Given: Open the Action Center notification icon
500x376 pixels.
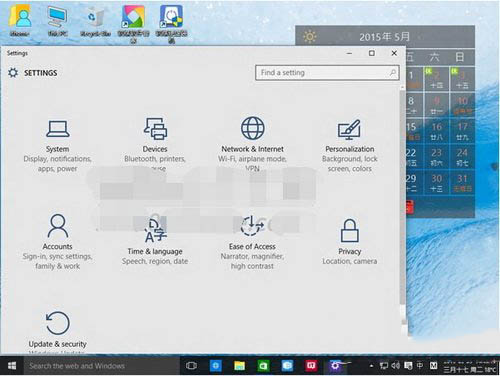Looking at the screenshot, I should coord(408,366).
